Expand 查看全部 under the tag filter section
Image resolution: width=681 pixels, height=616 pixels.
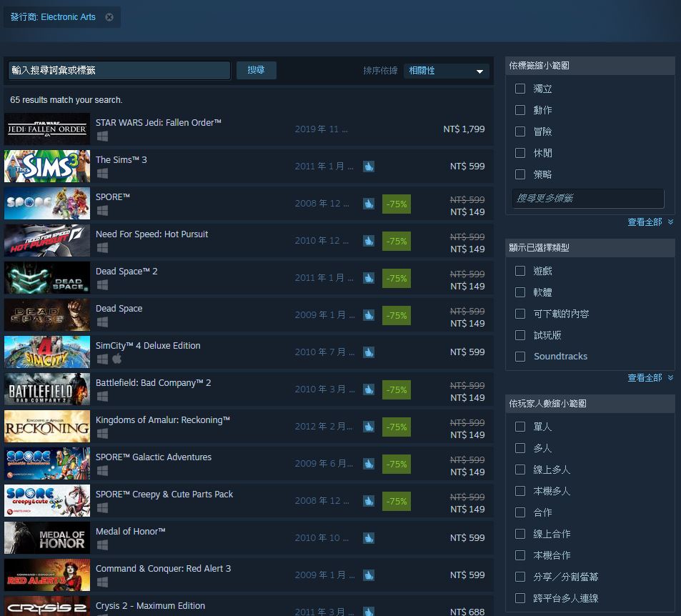tap(650, 222)
